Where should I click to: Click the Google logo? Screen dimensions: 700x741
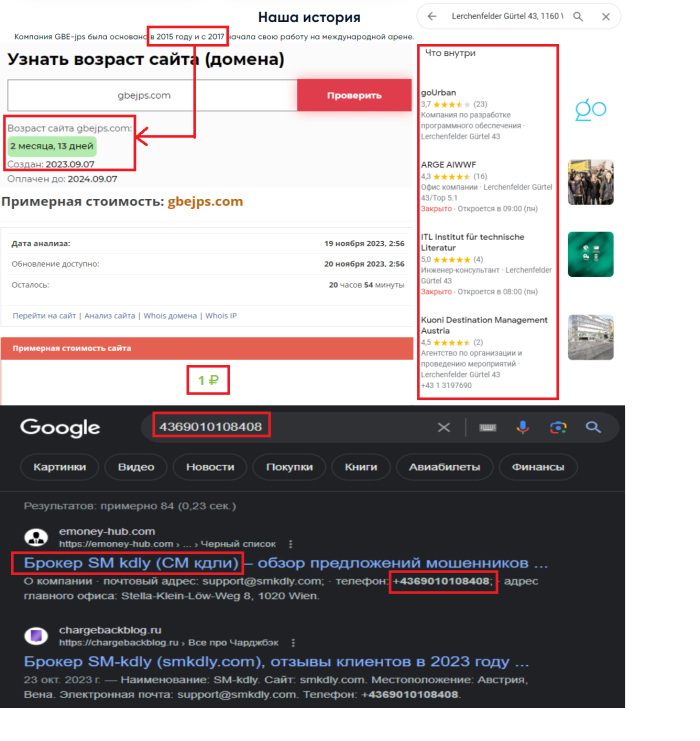[x=60, y=428]
